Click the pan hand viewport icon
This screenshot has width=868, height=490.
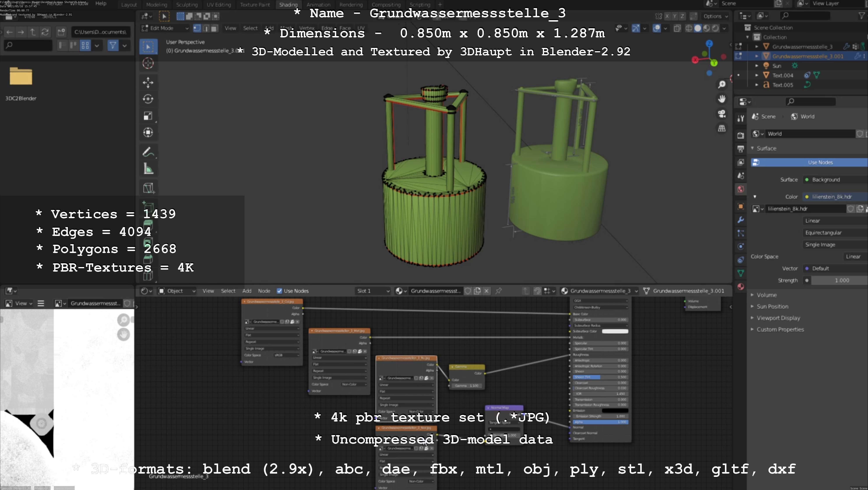tap(722, 99)
